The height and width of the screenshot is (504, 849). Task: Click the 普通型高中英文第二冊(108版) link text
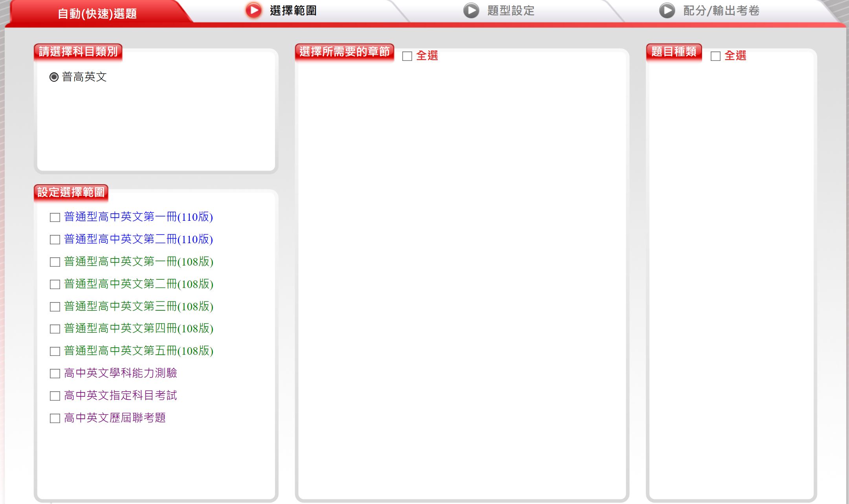pos(139,284)
